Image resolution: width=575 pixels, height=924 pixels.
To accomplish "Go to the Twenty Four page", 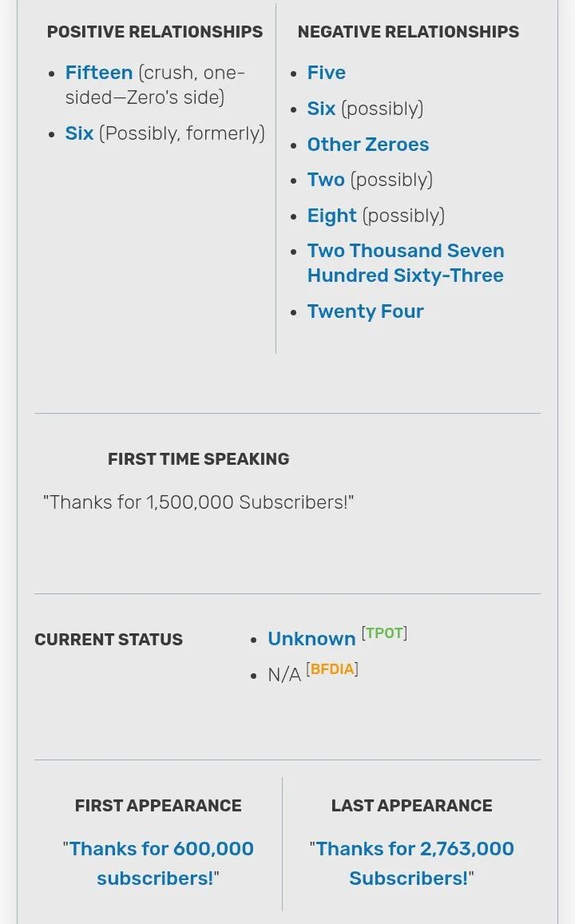I will coord(366,311).
